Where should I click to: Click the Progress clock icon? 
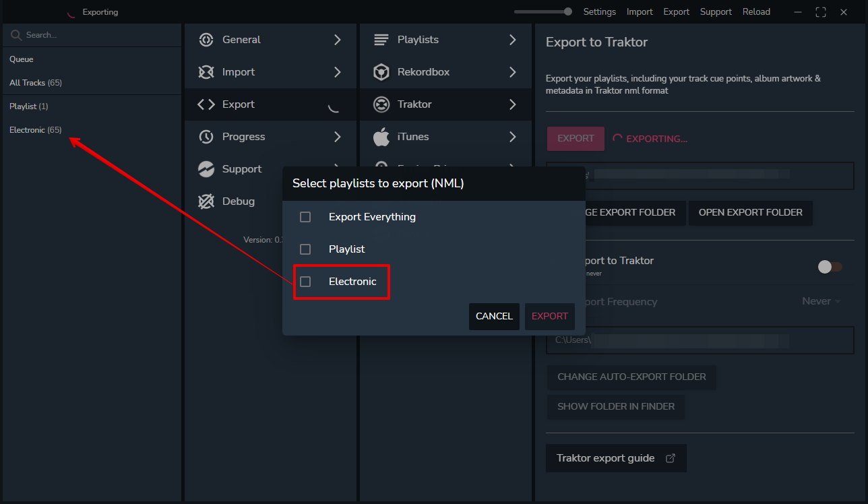pos(206,137)
